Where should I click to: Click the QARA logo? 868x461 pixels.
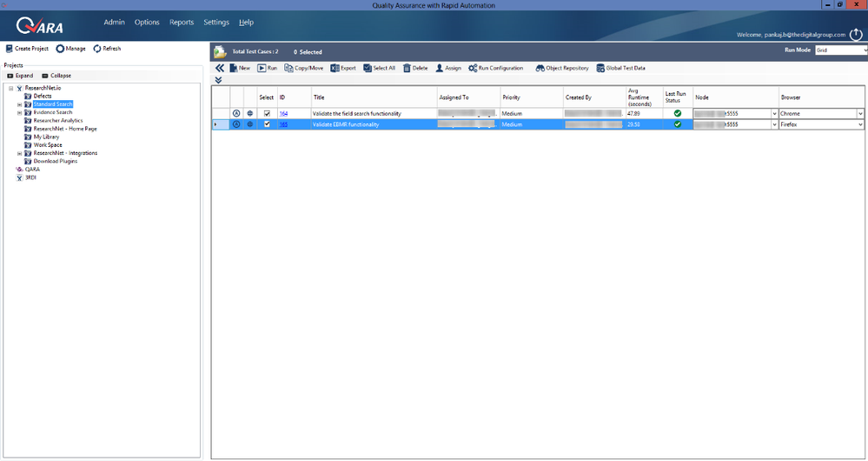tap(39, 25)
